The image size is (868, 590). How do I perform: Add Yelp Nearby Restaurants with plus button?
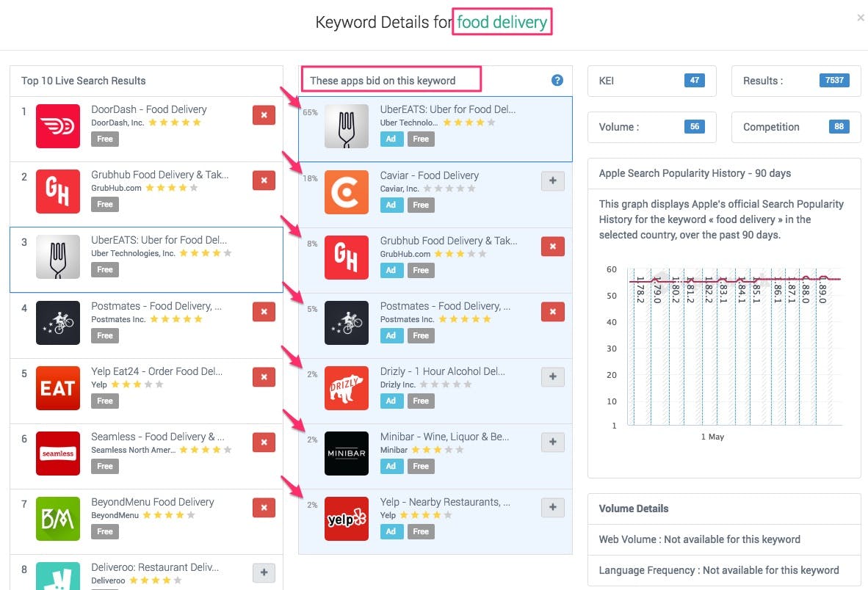pos(552,507)
